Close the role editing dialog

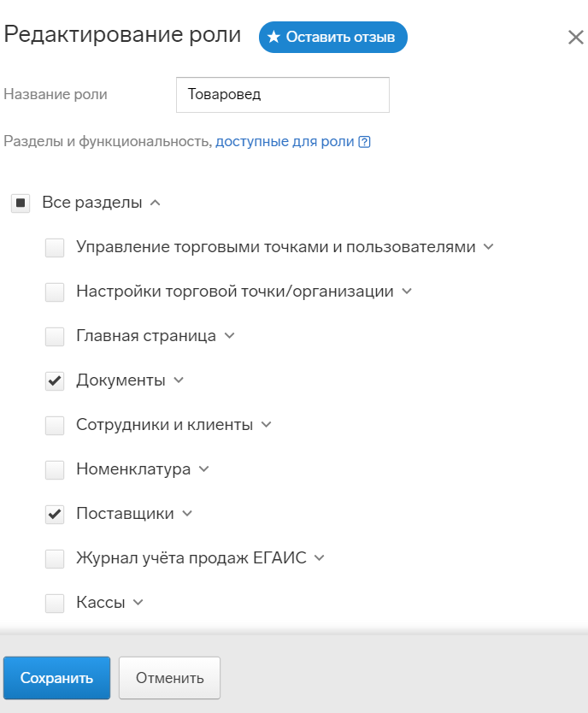575,38
